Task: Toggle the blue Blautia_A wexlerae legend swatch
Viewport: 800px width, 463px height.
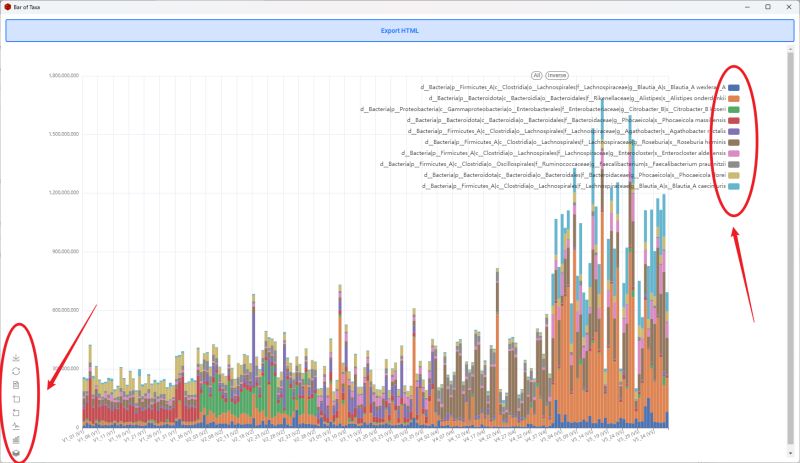Action: (x=734, y=87)
